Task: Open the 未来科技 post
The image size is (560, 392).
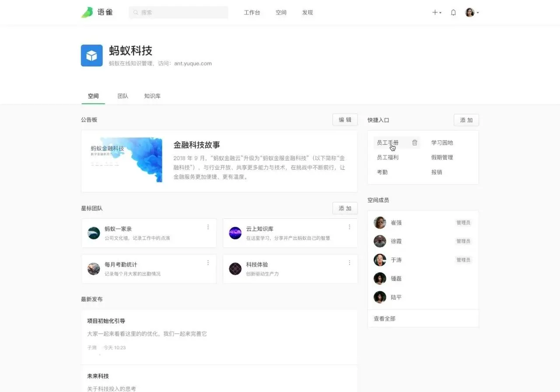Action: pos(98,376)
